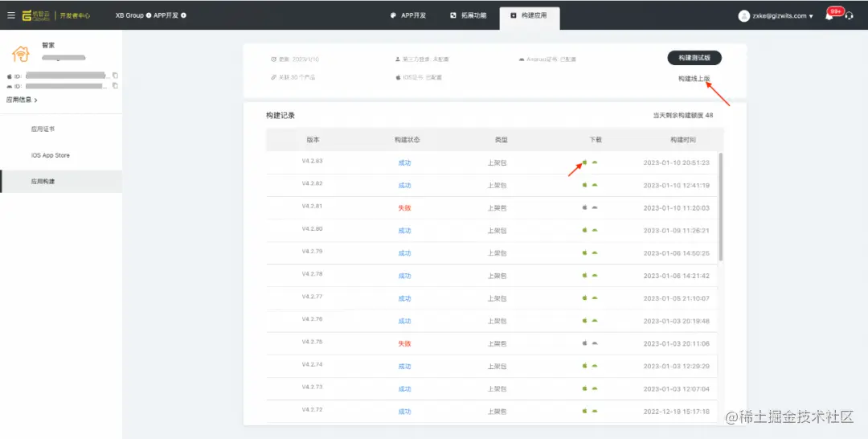Select the V4.2.73 version cell

[312, 387]
